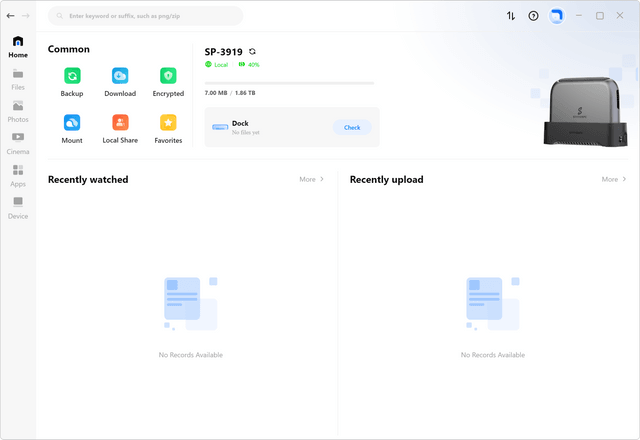Click the Recently watched heading
The image size is (640, 440).
(x=88, y=180)
